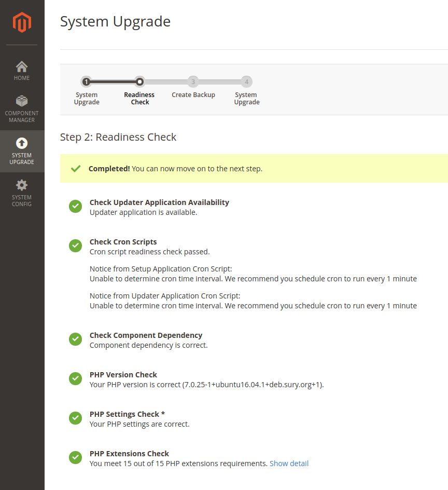Click the PHP version 7.0.25 text line
Viewport: 448px width, 490px height.
pos(207,385)
